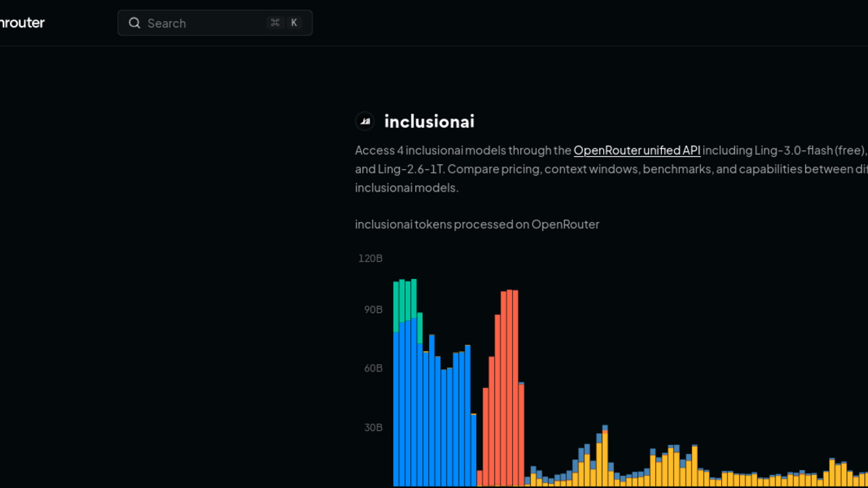Click the K shortcut key badge
Image resolution: width=868 pixels, height=488 pixels.
(x=294, y=23)
